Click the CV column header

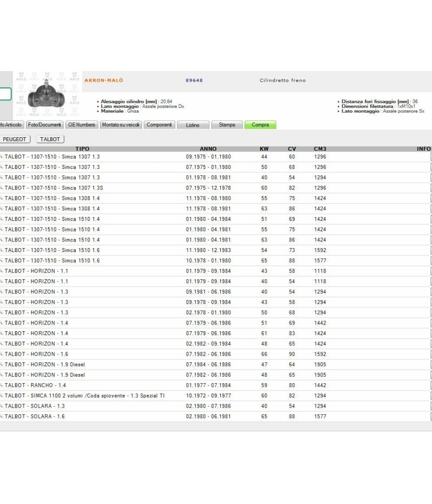pos(292,149)
